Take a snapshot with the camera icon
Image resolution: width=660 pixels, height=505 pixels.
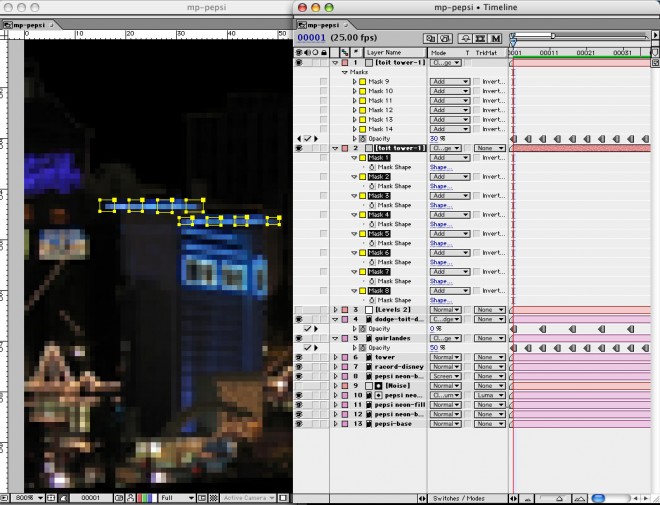pos(120,497)
